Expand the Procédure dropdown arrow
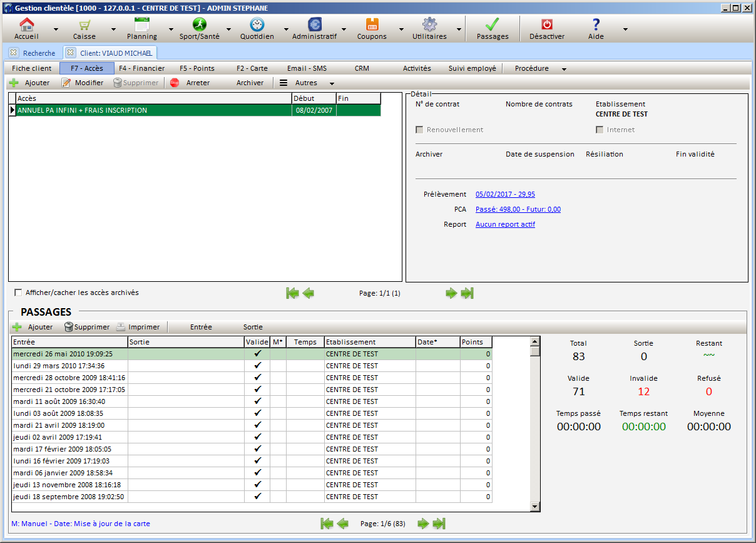 click(564, 69)
